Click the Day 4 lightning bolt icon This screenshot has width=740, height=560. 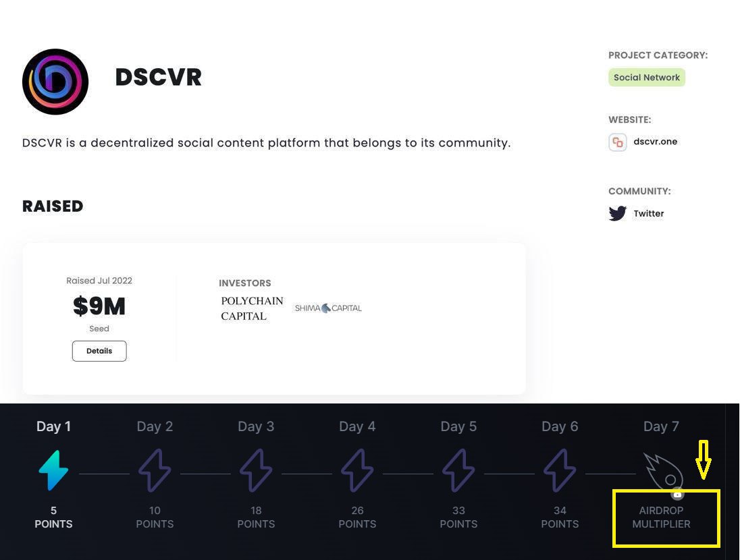click(x=357, y=470)
